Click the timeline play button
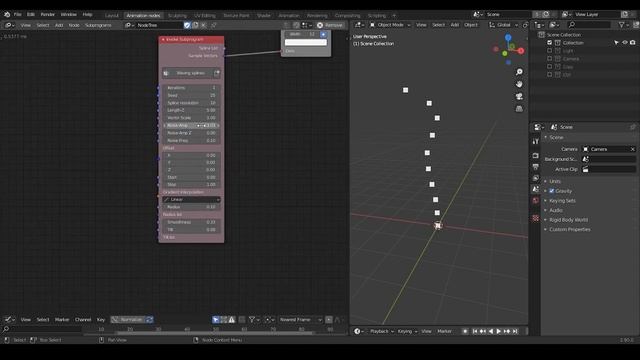 click(x=499, y=331)
